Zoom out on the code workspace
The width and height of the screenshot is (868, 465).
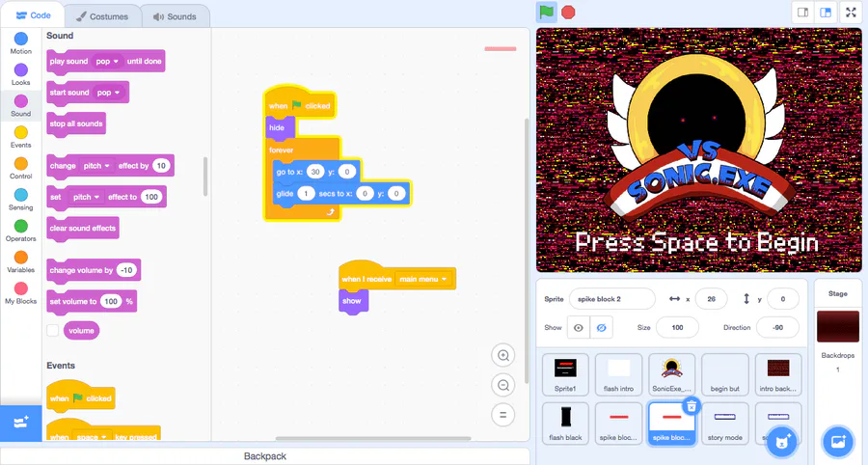tap(503, 385)
